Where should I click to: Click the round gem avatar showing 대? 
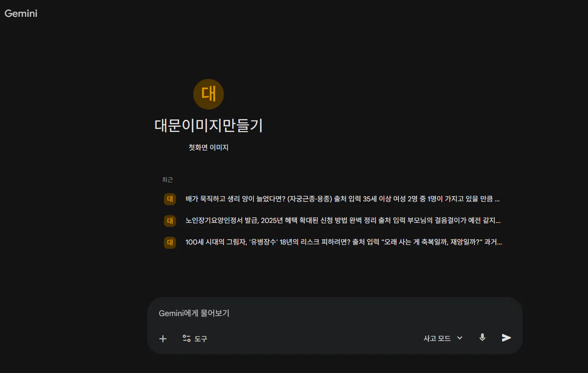(209, 94)
